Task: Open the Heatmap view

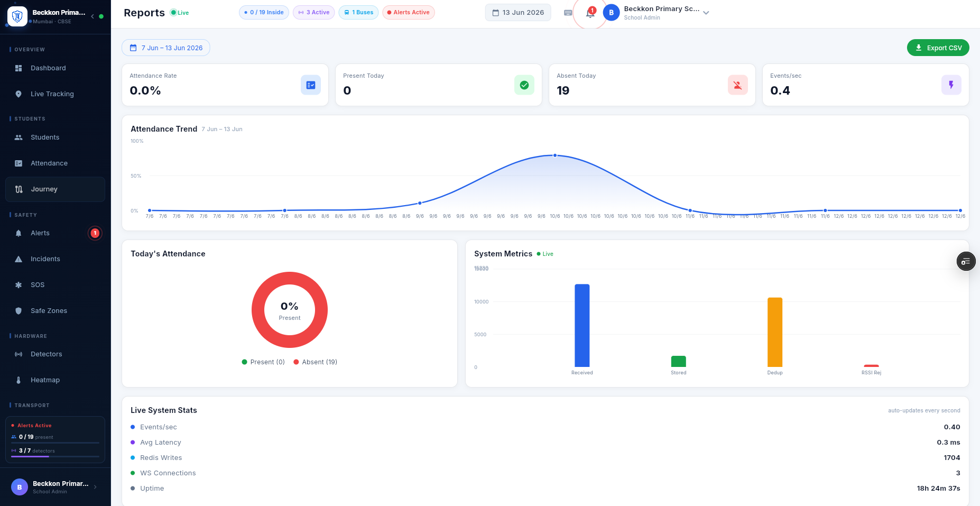Action: coord(55,380)
